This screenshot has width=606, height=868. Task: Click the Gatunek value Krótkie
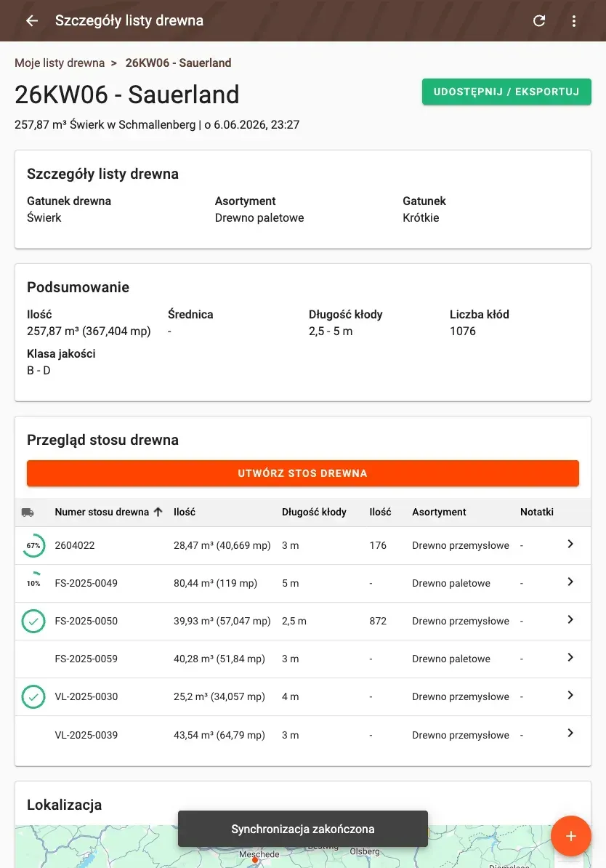coord(421,217)
